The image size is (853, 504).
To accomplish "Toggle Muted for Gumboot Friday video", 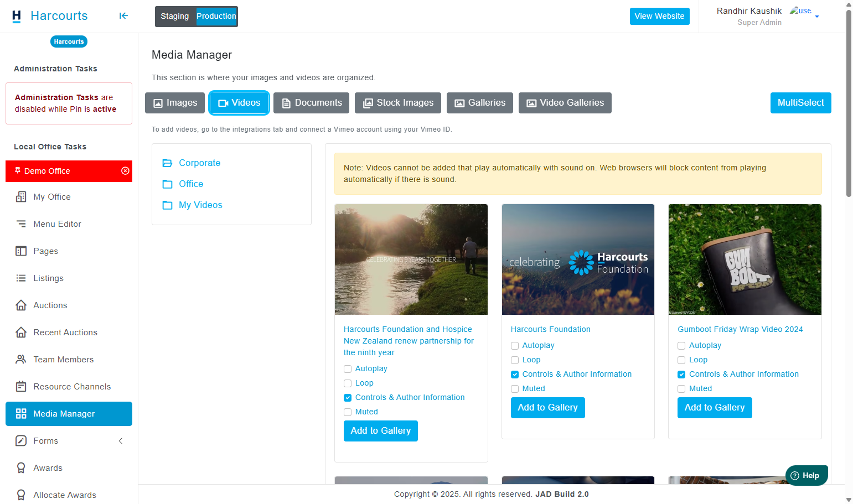I will 681,389.
